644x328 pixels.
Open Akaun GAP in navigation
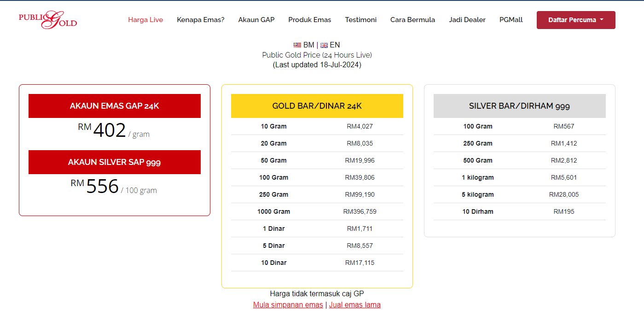pyautogui.click(x=256, y=20)
